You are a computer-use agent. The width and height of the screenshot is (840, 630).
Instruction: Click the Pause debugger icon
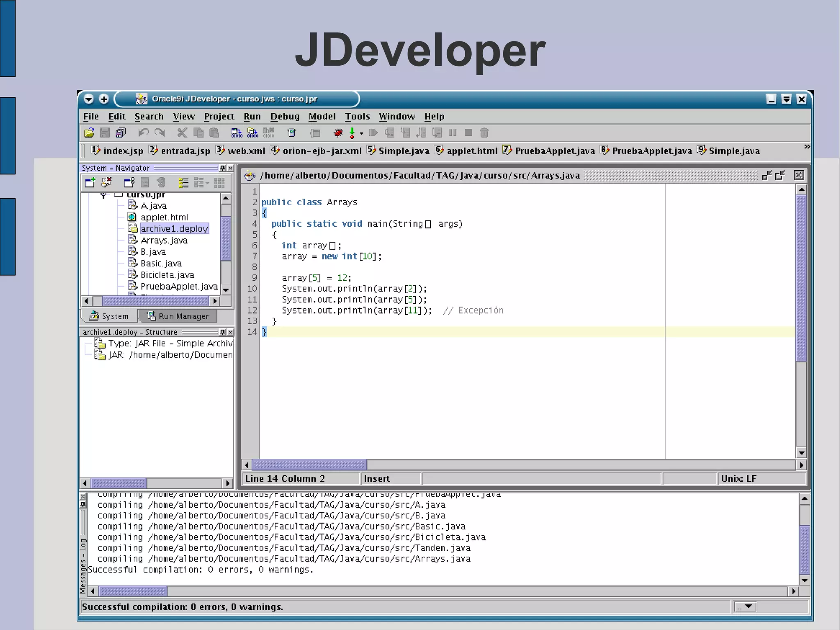pyautogui.click(x=453, y=133)
